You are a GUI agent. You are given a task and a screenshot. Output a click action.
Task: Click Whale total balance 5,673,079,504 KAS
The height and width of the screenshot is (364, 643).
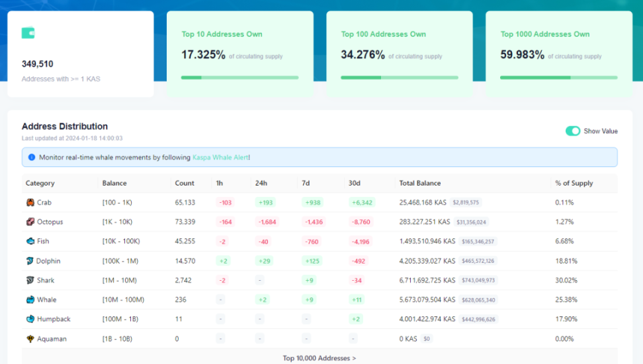pos(427,300)
